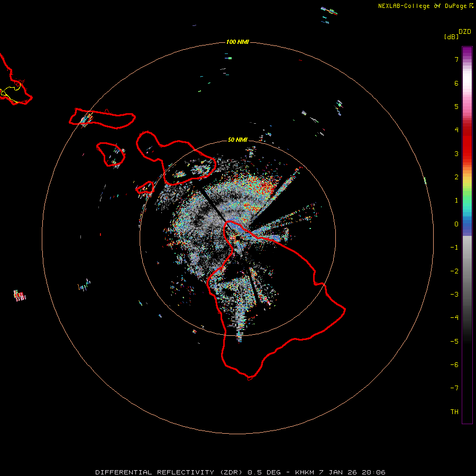Click the -2 tick label on color scale
The image size is (476, 476).
pyautogui.click(x=454, y=271)
